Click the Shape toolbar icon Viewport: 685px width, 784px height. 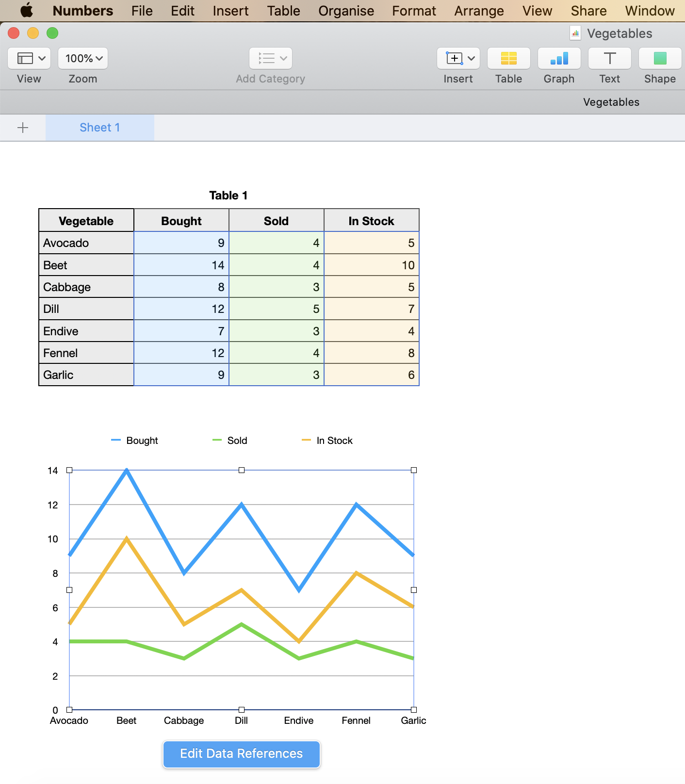(660, 59)
